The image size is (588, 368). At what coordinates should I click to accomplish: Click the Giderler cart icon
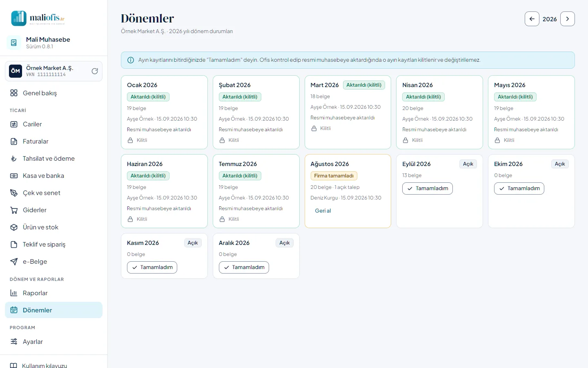coord(14,210)
